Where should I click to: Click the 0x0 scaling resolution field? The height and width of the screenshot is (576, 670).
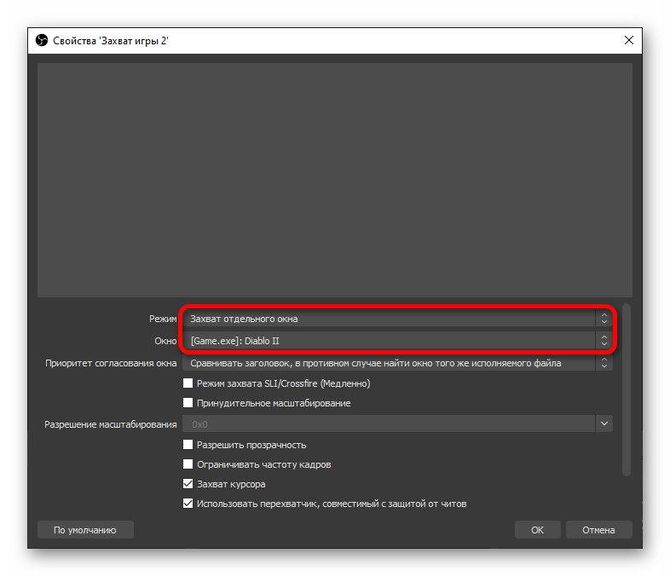388,424
